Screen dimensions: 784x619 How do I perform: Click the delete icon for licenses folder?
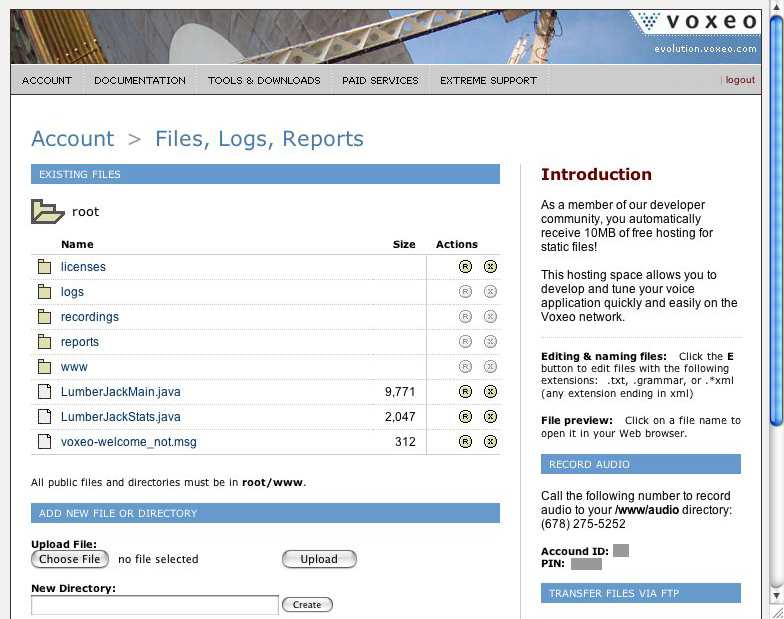(x=490, y=266)
